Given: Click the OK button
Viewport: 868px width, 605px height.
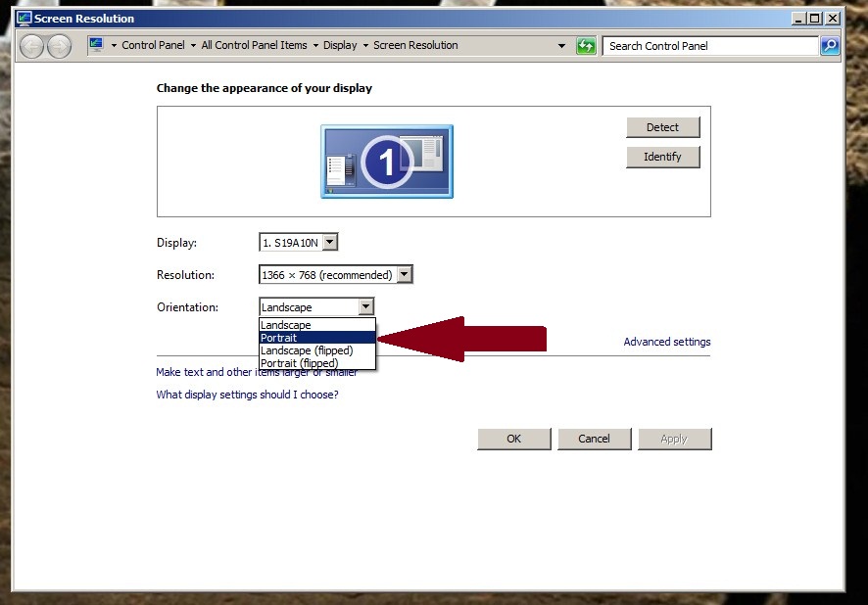Looking at the screenshot, I should click(x=513, y=439).
